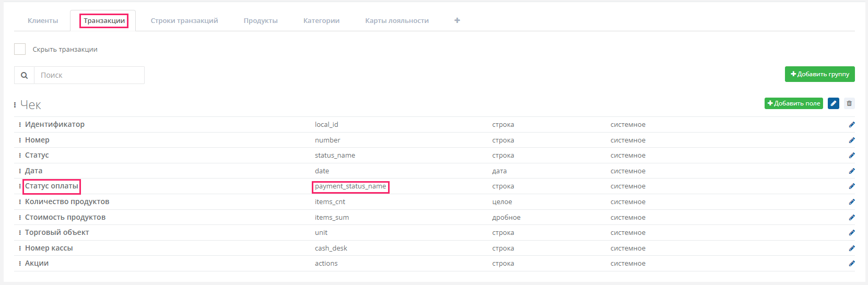This screenshot has height=285, width=868.
Task: Click pencil icon for Номер кассы row
Action: (852, 248)
